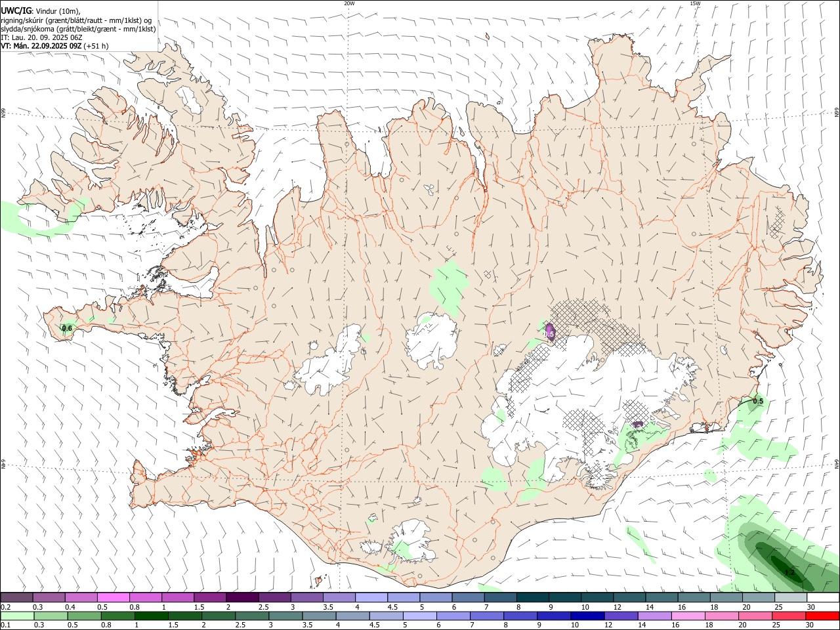
Task: Select lower legend swatch between 4 and 4.5
Action: (x=352, y=616)
